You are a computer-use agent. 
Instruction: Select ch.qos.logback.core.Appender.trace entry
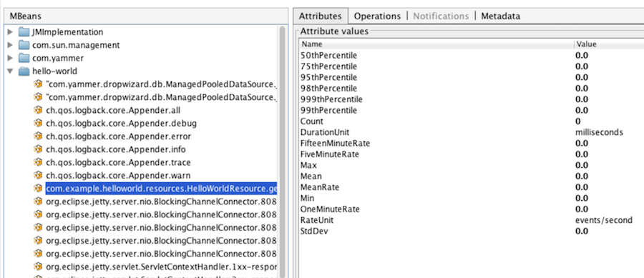(118, 162)
